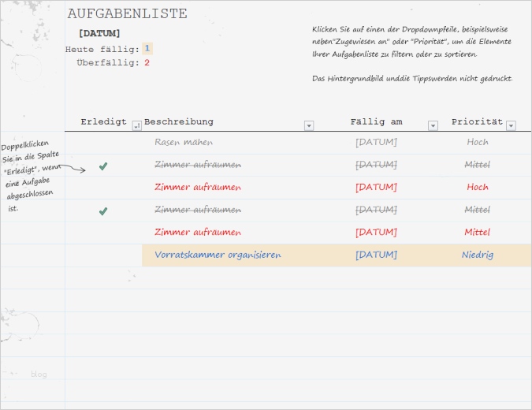Select the bold [DATUM] heading under the title
Viewport: 532px width, 410px height.
[99, 33]
